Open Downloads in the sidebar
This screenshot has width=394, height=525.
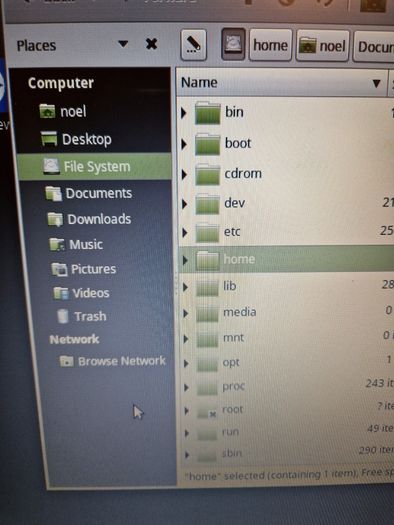click(89, 219)
